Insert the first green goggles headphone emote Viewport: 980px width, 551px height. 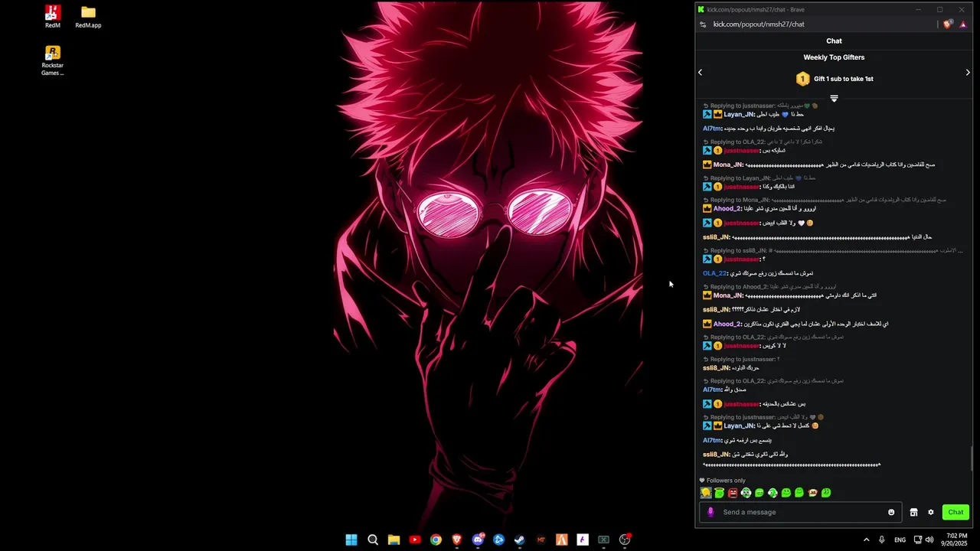746,493
